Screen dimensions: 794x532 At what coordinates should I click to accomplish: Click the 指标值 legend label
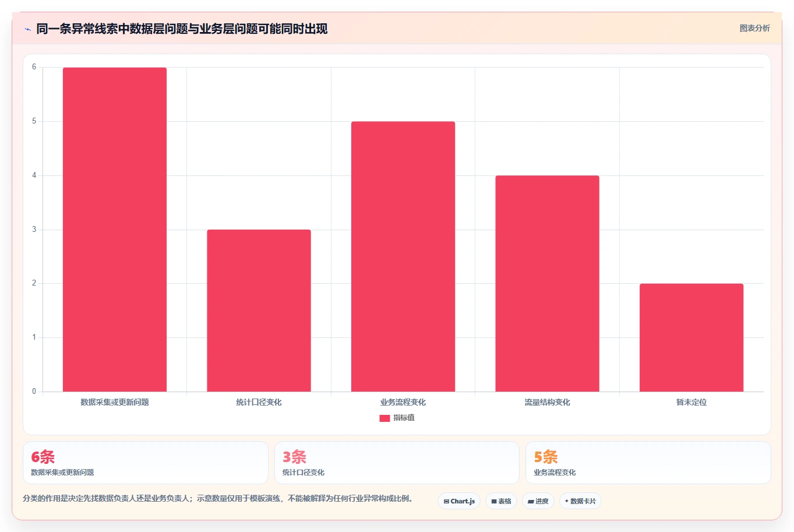coord(404,418)
